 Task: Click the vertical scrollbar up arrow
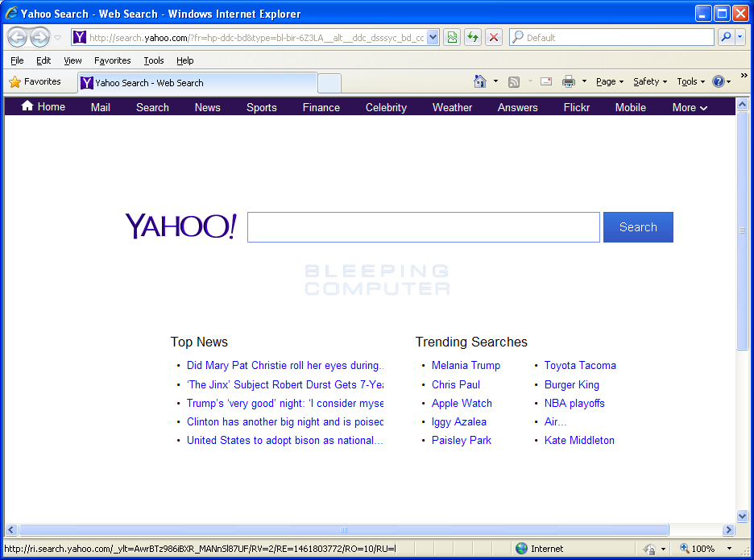pyautogui.click(x=742, y=104)
